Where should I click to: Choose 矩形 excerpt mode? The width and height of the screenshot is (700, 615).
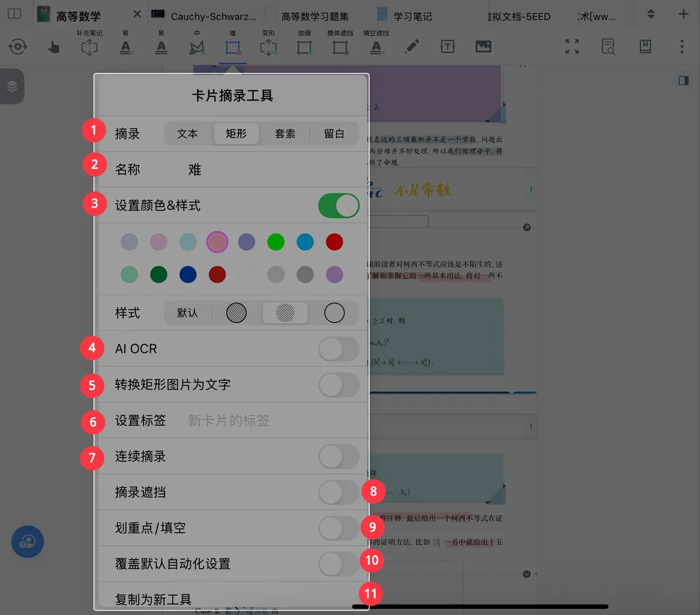(236, 134)
